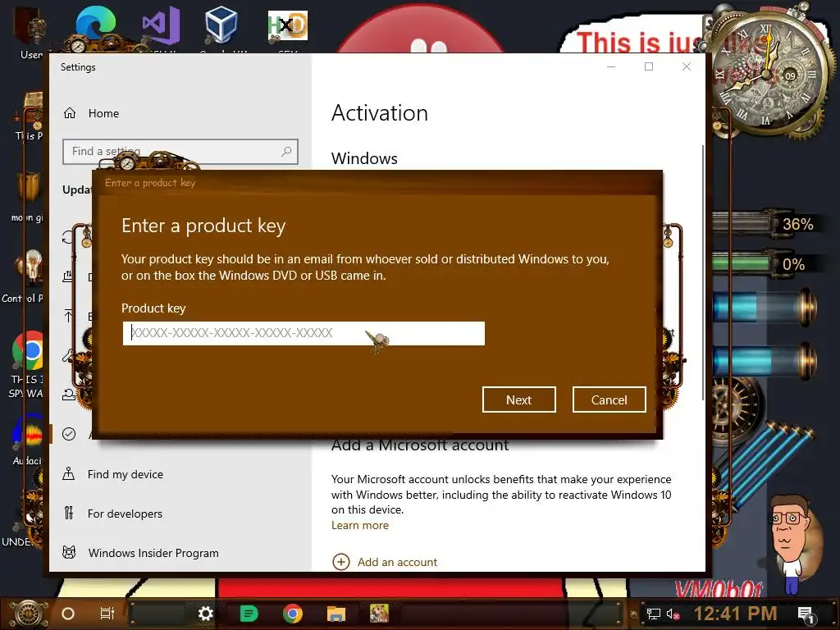Screen dimensions: 840x630
Task: Click the Delivery Optimization icon in sidebar
Action: click(67, 276)
